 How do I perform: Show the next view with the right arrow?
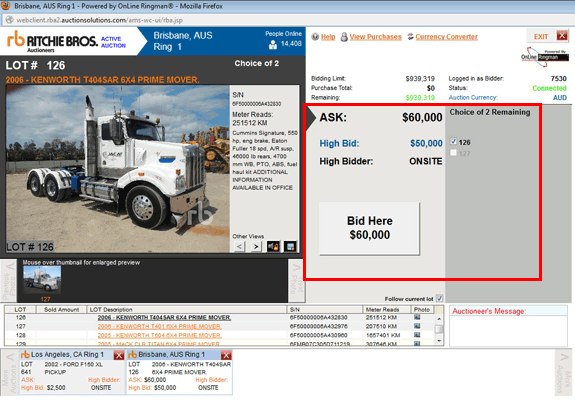[256, 247]
